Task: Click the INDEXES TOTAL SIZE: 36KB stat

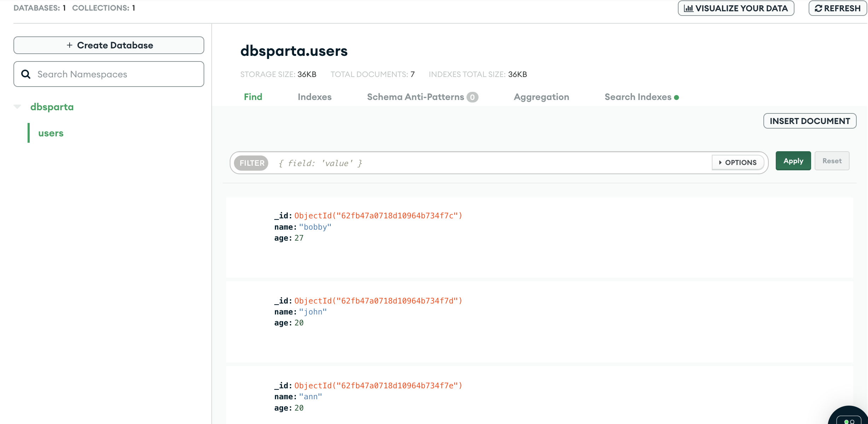Action: 478,74
